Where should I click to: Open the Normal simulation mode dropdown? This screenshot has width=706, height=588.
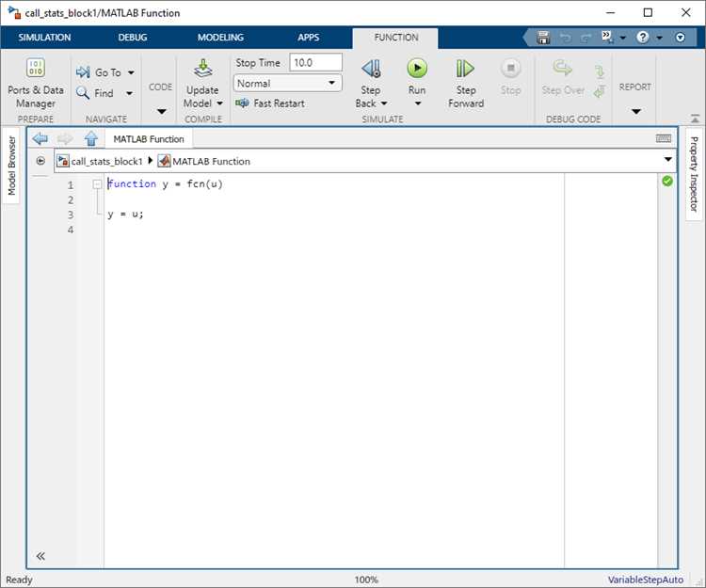(287, 83)
